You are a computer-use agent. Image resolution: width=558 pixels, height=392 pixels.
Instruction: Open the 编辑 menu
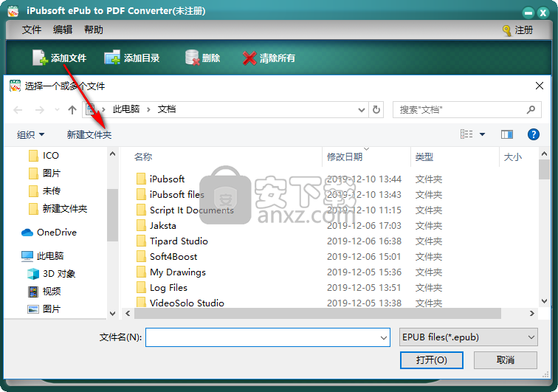click(62, 30)
